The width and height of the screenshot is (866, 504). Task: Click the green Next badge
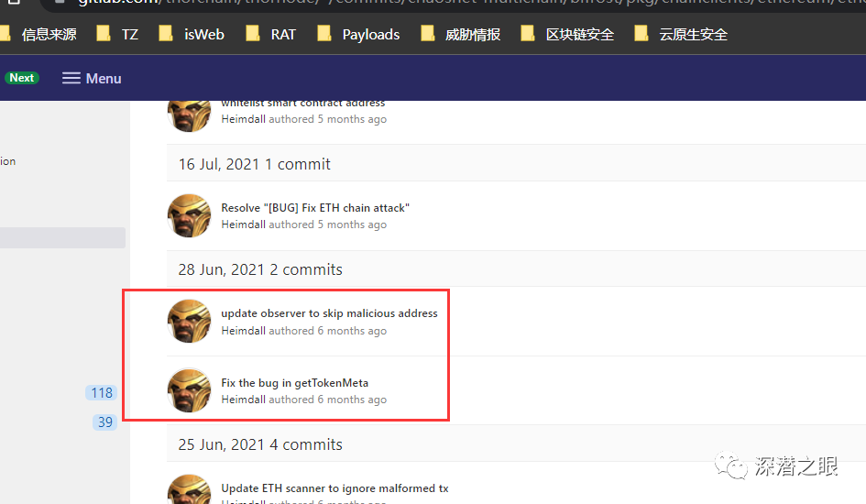point(22,78)
